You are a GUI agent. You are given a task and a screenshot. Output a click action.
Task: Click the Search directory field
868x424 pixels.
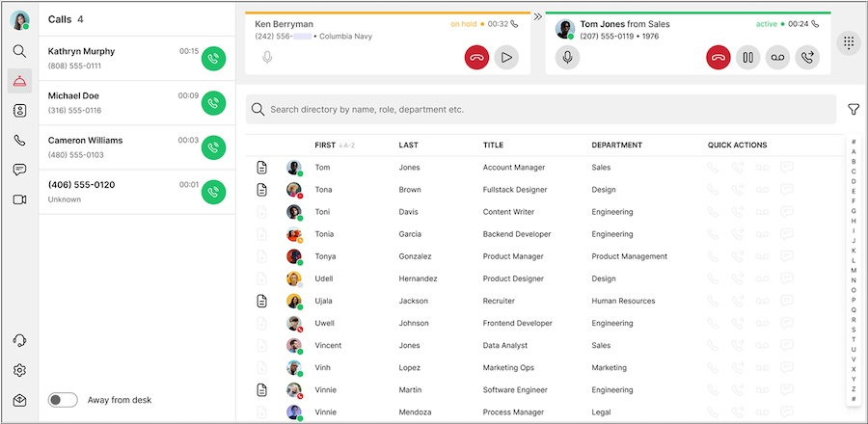pyautogui.click(x=540, y=110)
